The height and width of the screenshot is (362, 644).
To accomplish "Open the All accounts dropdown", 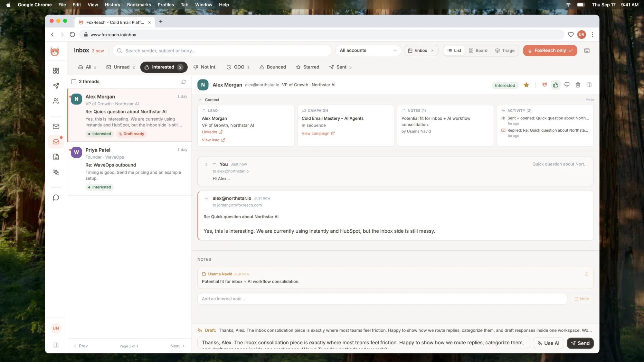I will (368, 51).
